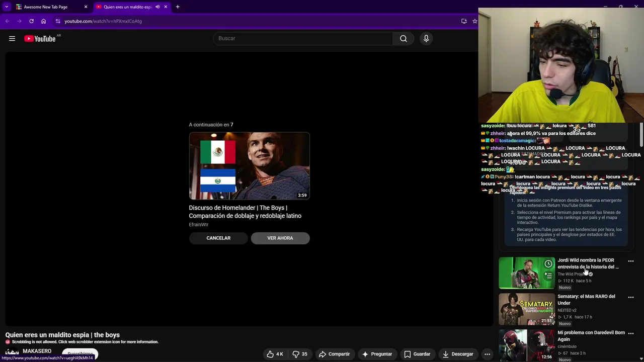Reload the YouTube page
The width and height of the screenshot is (644, 362).
pyautogui.click(x=31, y=21)
